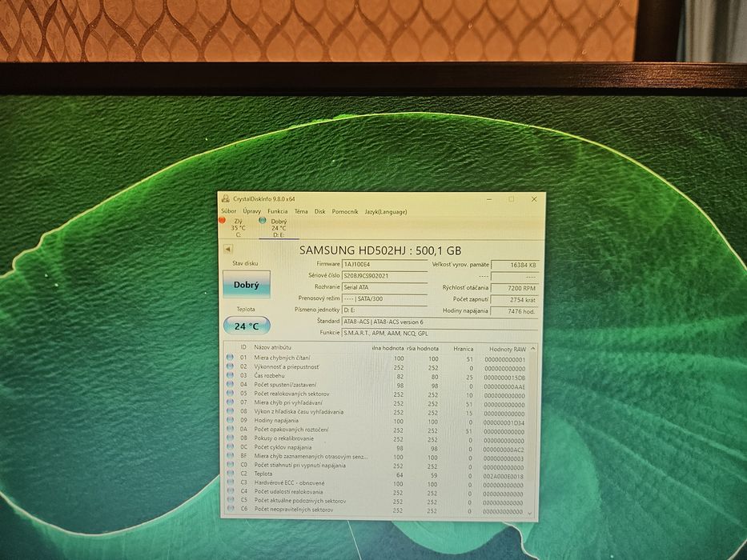Click the Firmware field 1AJ100E4
Screen dimensions: 747x560
coord(384,264)
